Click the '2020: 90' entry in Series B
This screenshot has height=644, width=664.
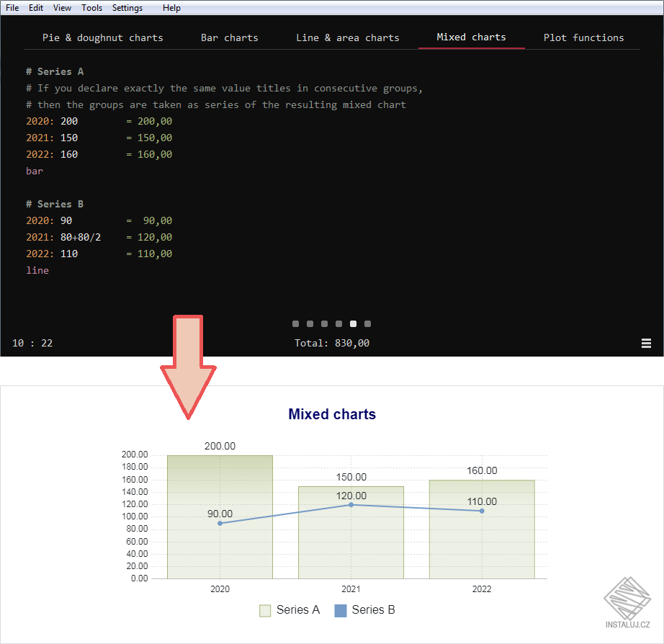coord(49,220)
